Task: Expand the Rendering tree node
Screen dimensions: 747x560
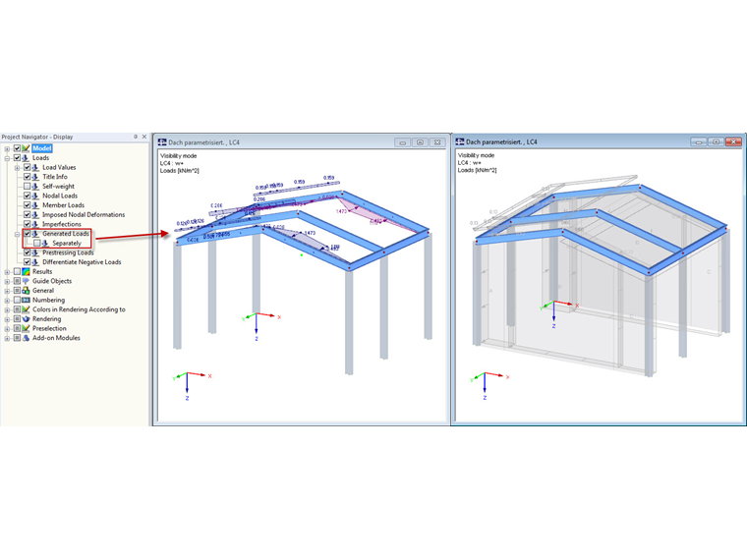Action: [x=7, y=319]
